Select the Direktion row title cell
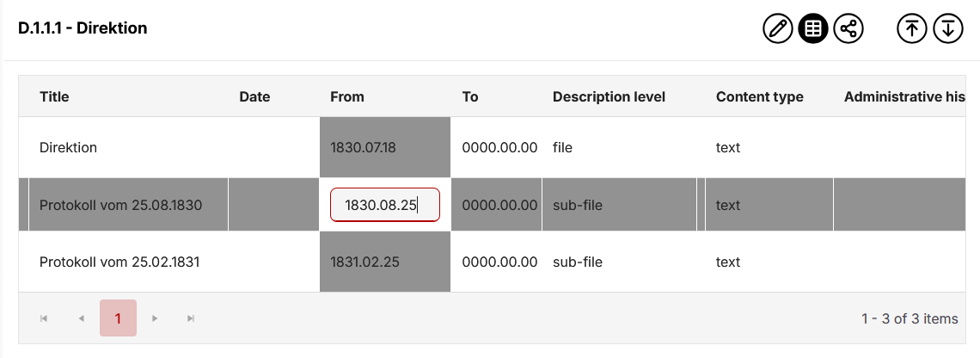Image resolution: width=980 pixels, height=358 pixels. (x=69, y=147)
